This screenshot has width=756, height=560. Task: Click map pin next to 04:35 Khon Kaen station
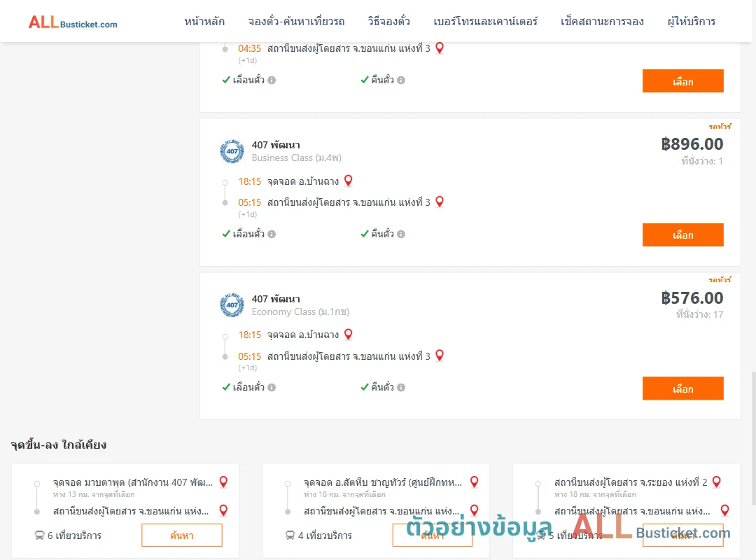coord(439,48)
